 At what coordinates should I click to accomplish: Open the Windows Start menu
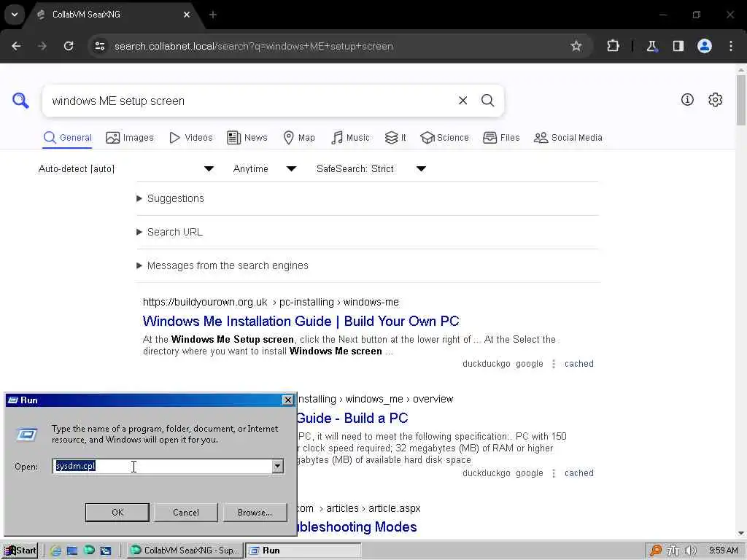click(20, 551)
